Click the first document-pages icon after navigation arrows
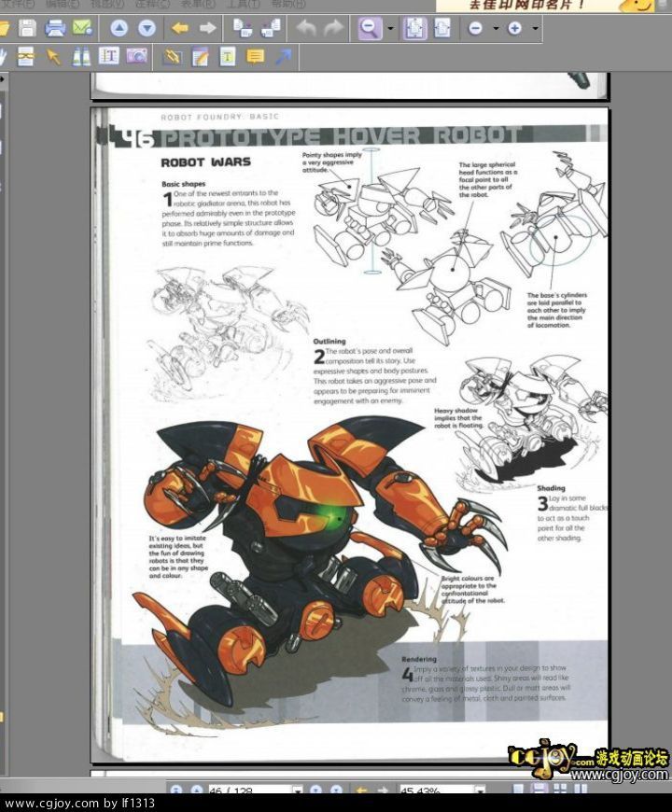This screenshot has width=672, height=812. coord(243,28)
